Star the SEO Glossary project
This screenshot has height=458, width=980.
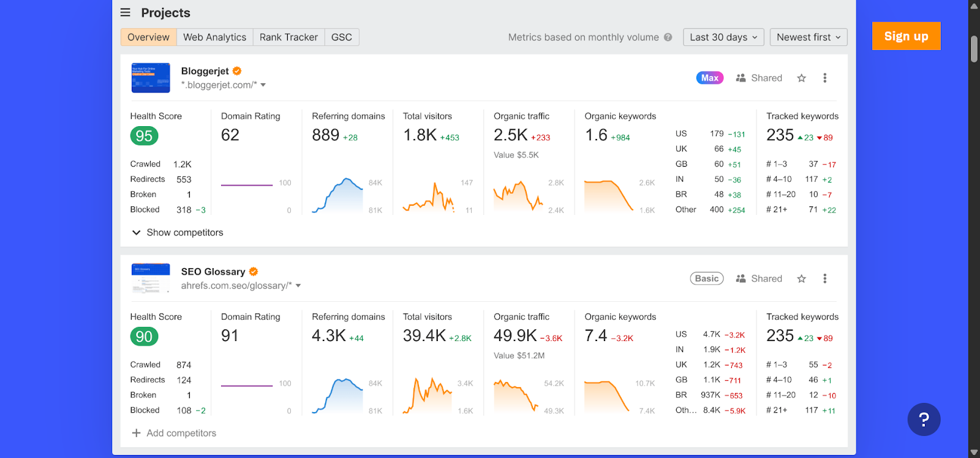point(801,279)
